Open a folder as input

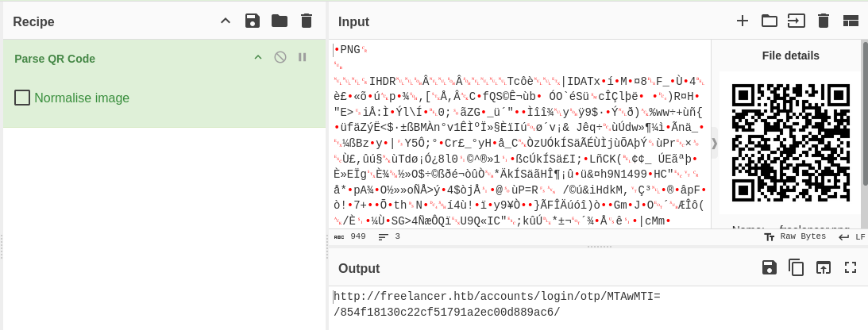coord(770,21)
